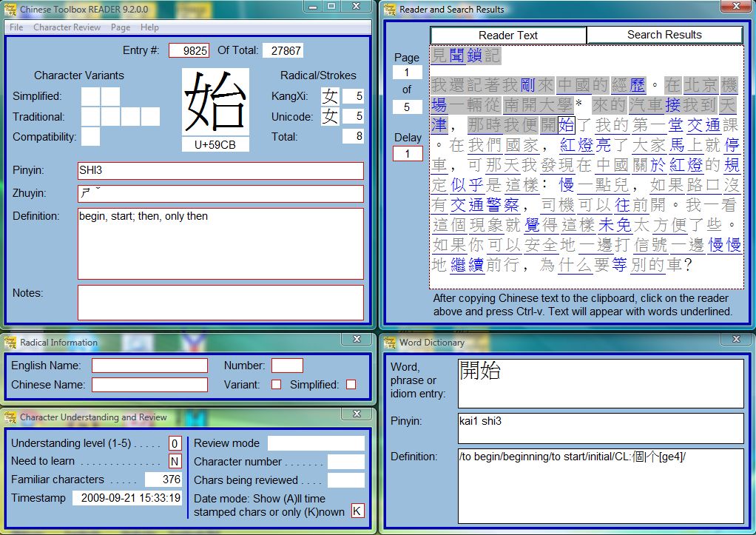
Task: Toggle the Variant checkbox
Action: point(276,385)
